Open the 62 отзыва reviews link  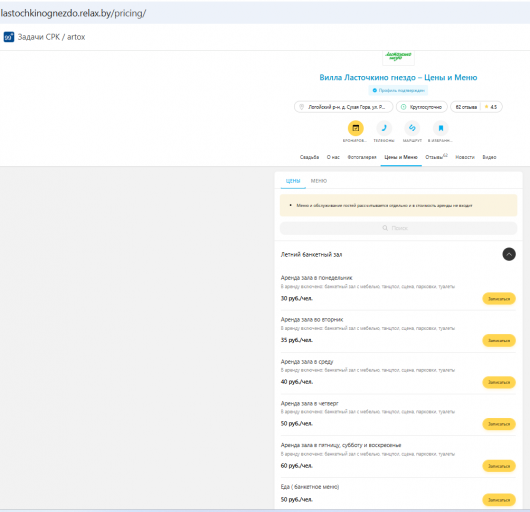(x=466, y=107)
